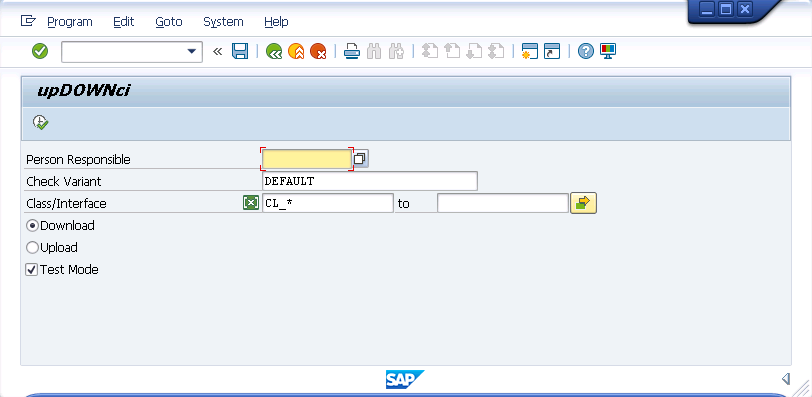Image resolution: width=812 pixels, height=397 pixels.
Task: Click the Find Next binoculars icon
Action: pos(396,51)
